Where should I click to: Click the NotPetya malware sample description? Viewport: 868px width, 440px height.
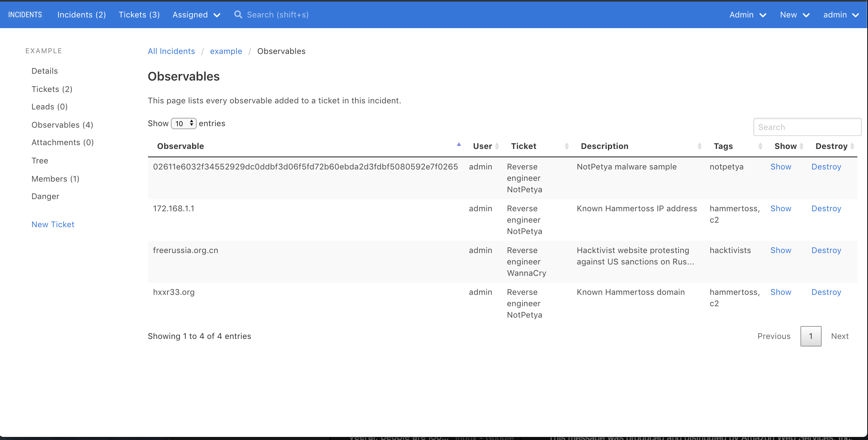(627, 167)
